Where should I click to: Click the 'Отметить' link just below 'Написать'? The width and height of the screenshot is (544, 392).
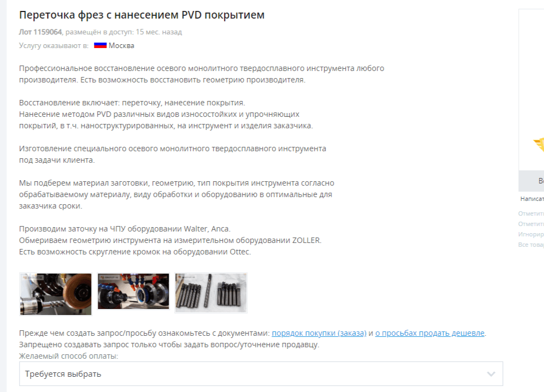pyautogui.click(x=531, y=213)
